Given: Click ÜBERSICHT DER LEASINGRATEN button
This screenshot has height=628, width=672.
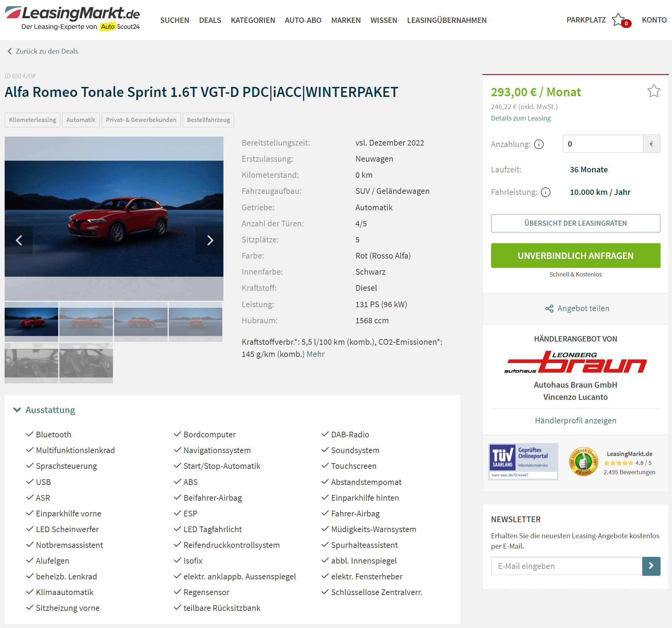Looking at the screenshot, I should (x=575, y=223).
